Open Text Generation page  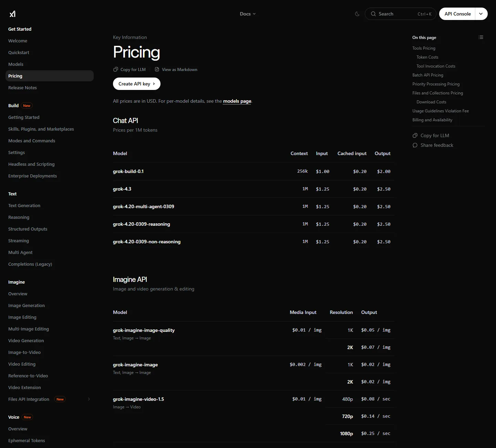click(x=24, y=205)
